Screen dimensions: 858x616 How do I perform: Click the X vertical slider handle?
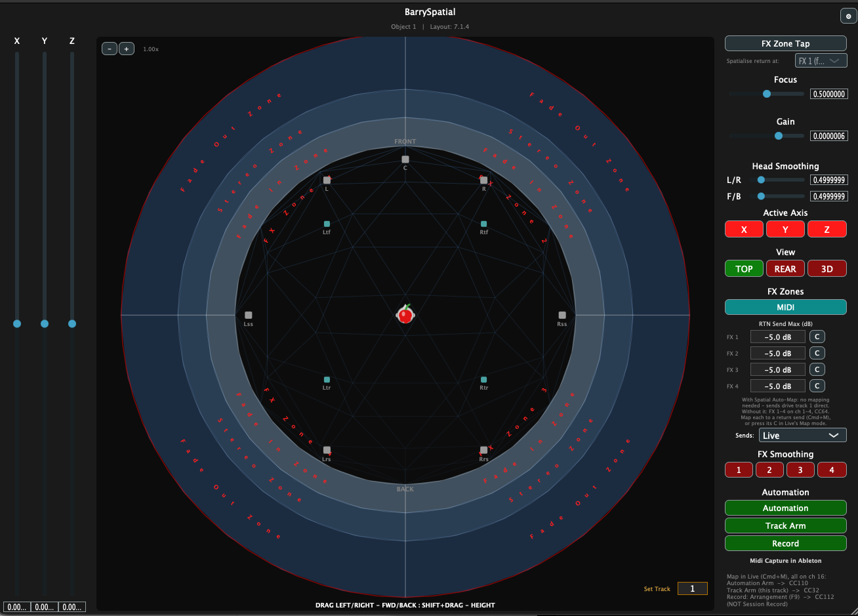pyautogui.click(x=17, y=323)
